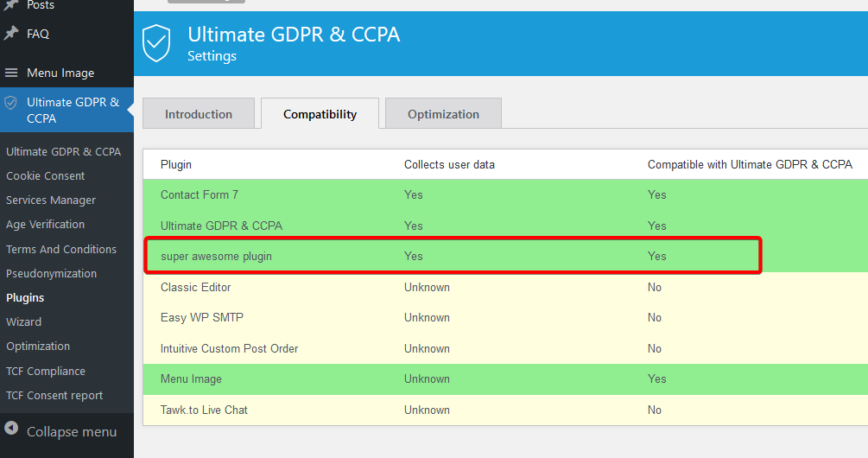Screen dimensions: 868x458
Task: Open Optimization in sidebar submenu
Action: pyautogui.click(x=38, y=347)
